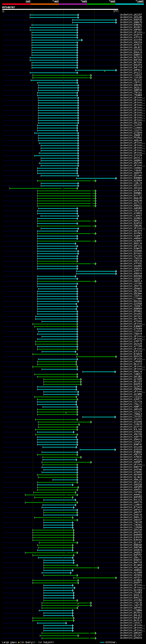This screenshot has height=644, width=146.
Task: Select hit label UniRef100_Q8W478
Action: point(131,22)
